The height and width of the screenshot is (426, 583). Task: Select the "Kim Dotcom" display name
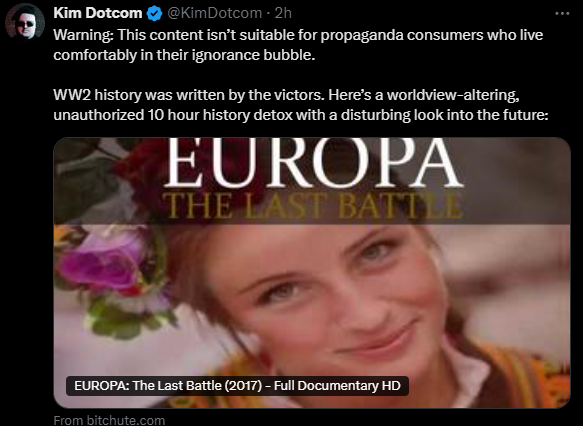(98, 13)
